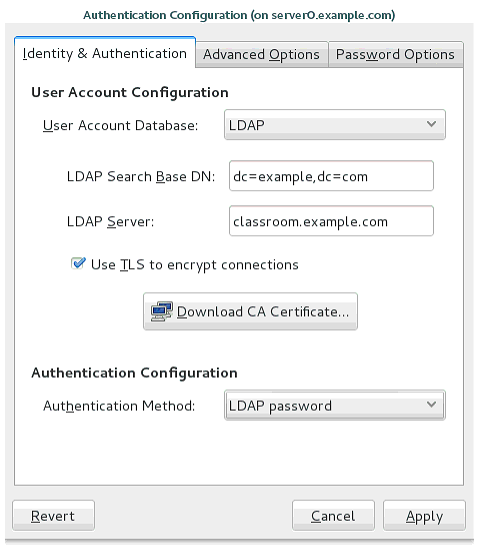Click the Authentication Method label

click(x=119, y=406)
